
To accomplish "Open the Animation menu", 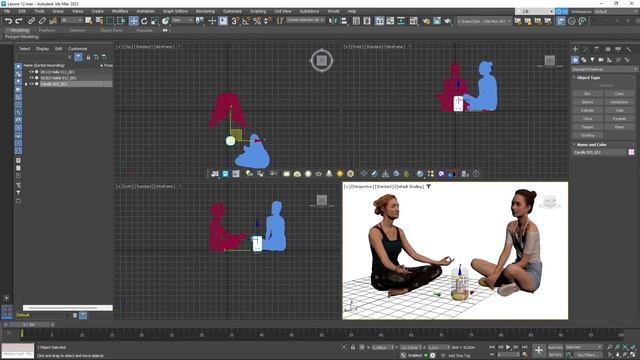I will (x=145, y=11).
